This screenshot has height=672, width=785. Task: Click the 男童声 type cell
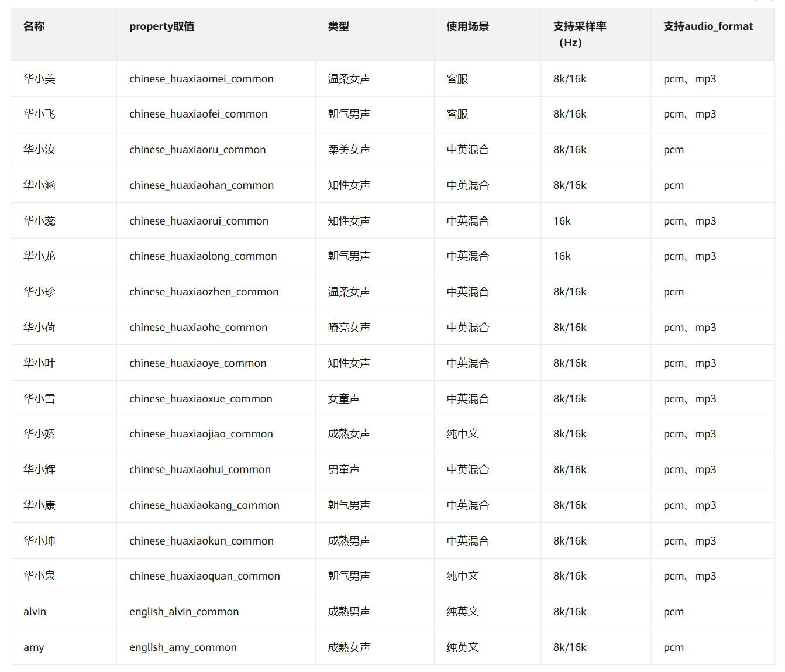click(x=343, y=470)
